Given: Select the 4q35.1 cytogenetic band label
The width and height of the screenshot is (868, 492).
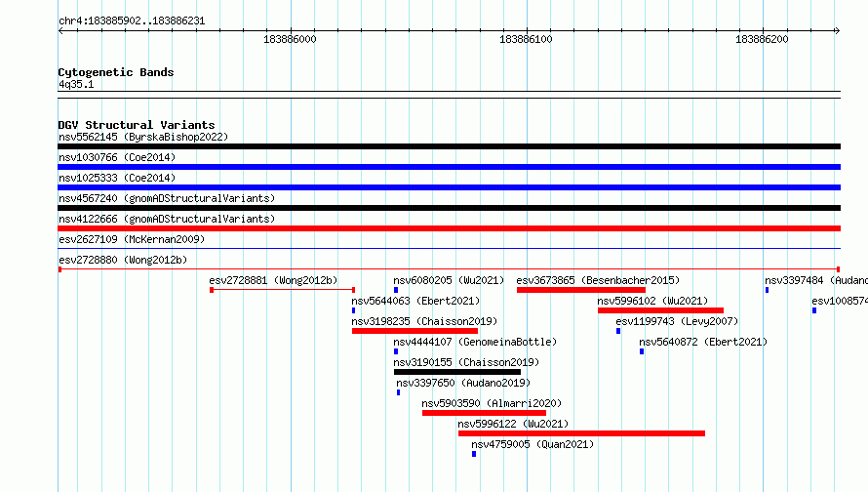Looking at the screenshot, I should point(76,84).
